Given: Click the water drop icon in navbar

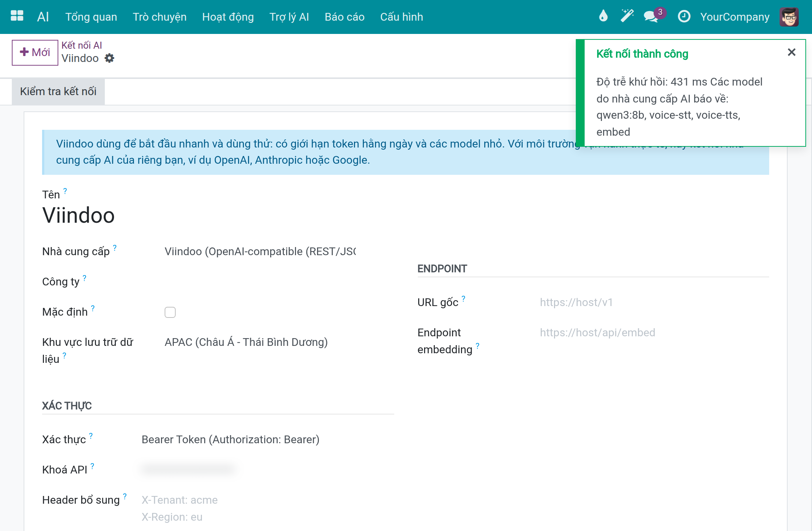Looking at the screenshot, I should click(603, 16).
